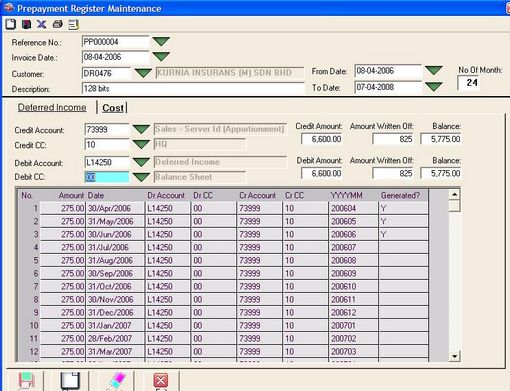Click the Dr Account column header
This screenshot has height=391, width=510.
[168, 195]
